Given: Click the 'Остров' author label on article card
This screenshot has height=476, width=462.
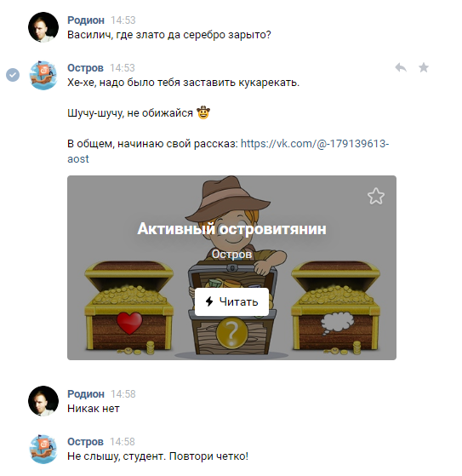Looking at the screenshot, I should pyautogui.click(x=231, y=254).
